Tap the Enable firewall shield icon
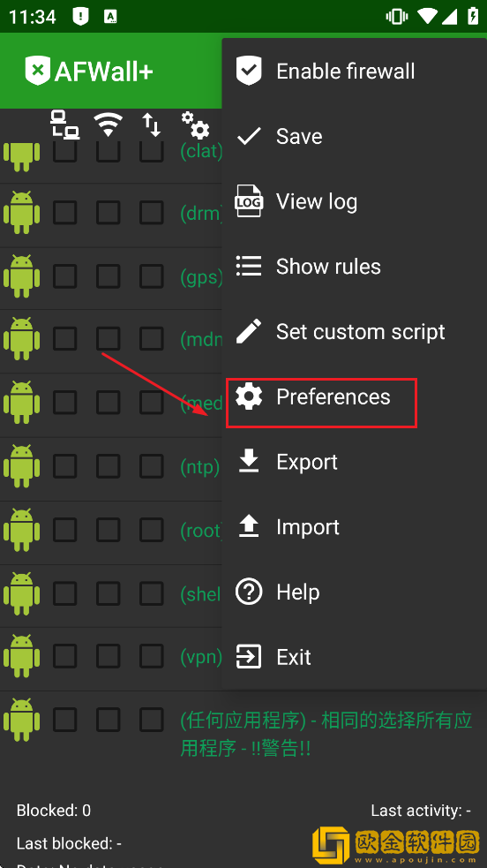The width and height of the screenshot is (487, 868). 249,71
